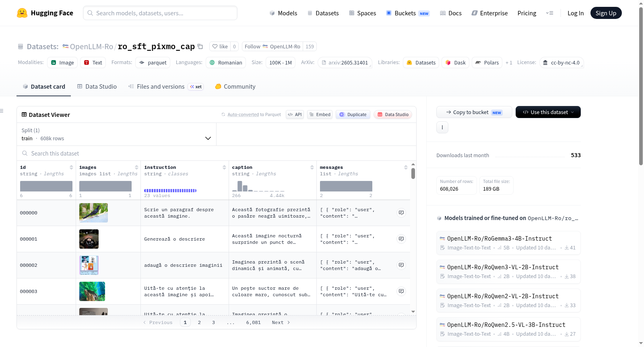Screen dimensions: 644x347
Task: Sort the instruction column
Action: (x=224, y=167)
